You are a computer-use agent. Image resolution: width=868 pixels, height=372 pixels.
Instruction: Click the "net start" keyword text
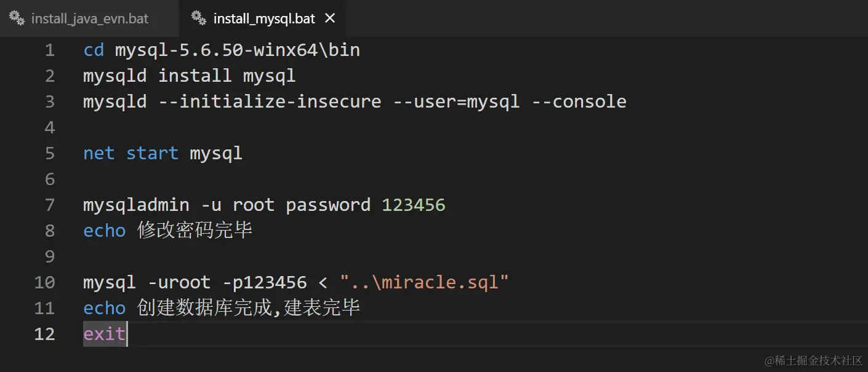click(x=131, y=153)
